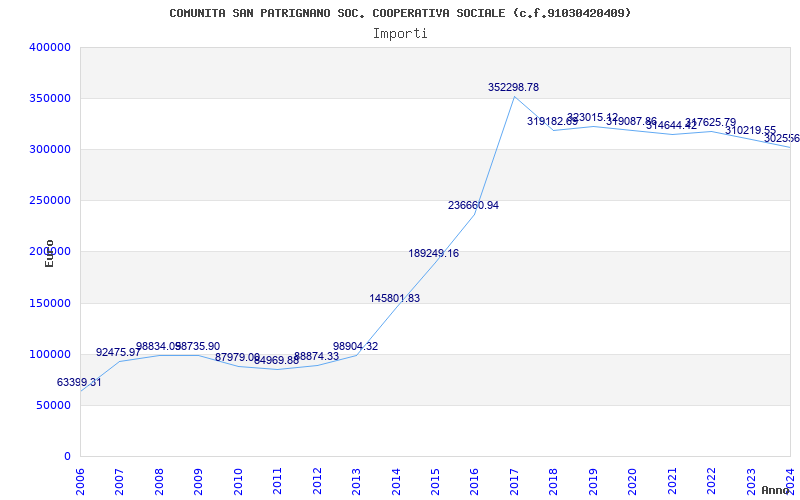Viewport: 800px width, 500px height.
Task: Click the 2013 x-axis year label
Action: (x=356, y=481)
